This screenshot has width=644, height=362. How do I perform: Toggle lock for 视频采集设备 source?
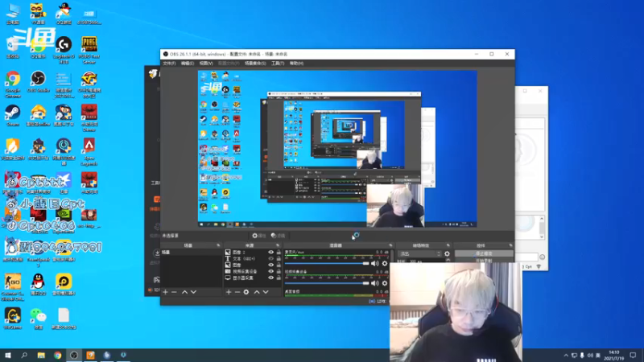279,271
